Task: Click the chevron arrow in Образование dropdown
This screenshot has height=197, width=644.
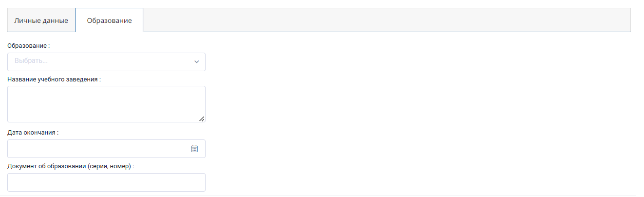Action: pyautogui.click(x=197, y=62)
